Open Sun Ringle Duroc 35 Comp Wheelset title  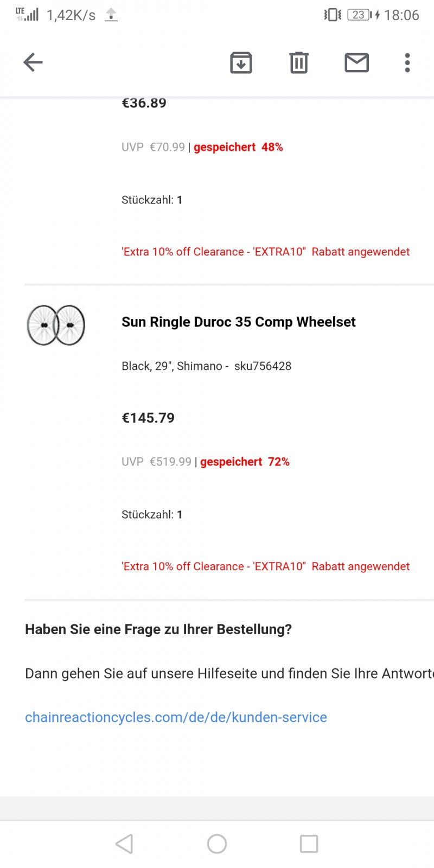click(238, 322)
